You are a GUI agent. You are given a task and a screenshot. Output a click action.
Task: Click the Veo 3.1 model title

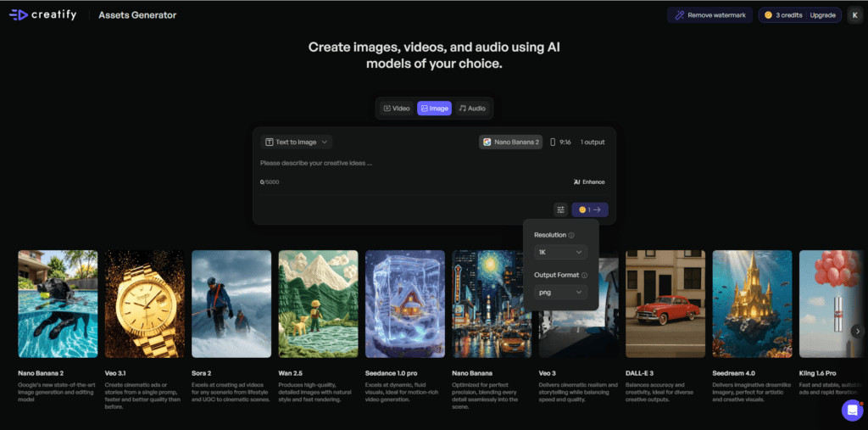115,373
